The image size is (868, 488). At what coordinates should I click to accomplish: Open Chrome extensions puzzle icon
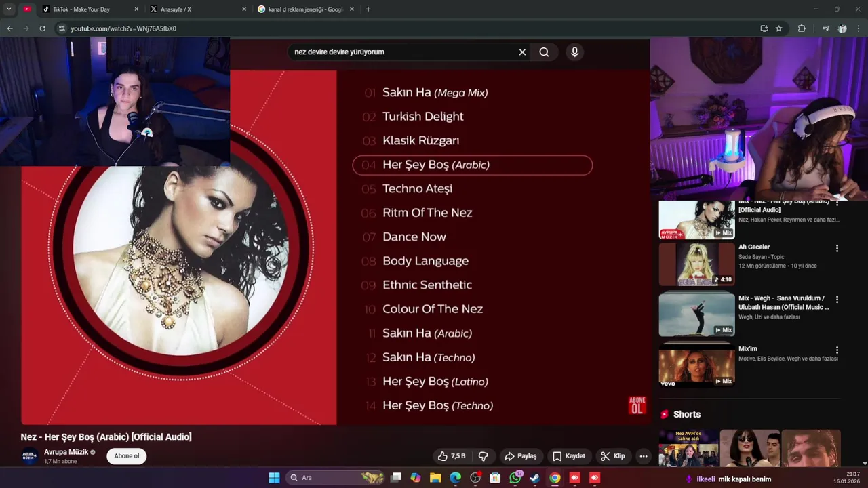[802, 28]
